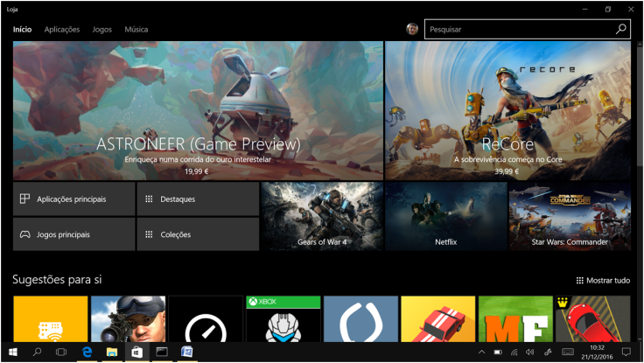The image size is (644, 363).
Task: Switch to the Aplicações tab
Action: (62, 29)
